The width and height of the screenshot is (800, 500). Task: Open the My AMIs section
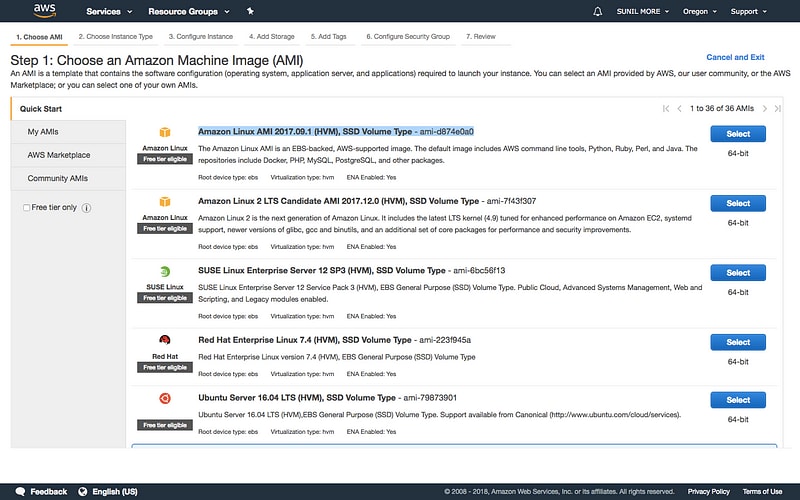point(68,132)
